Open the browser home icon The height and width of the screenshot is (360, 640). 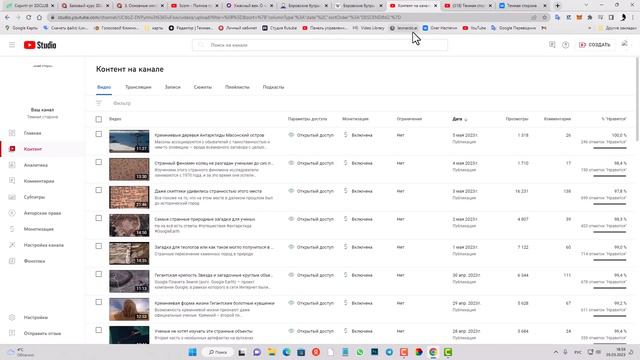[x=39, y=18]
